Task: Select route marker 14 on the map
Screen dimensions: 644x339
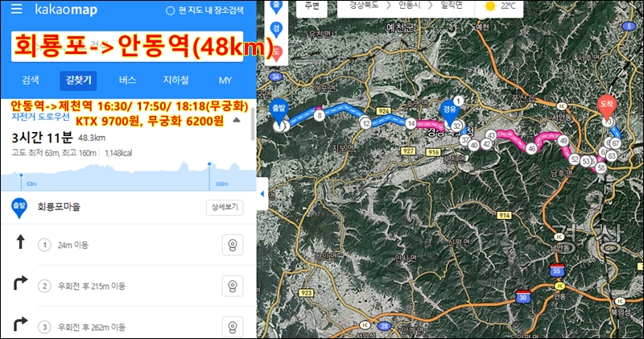Action: coord(411,123)
